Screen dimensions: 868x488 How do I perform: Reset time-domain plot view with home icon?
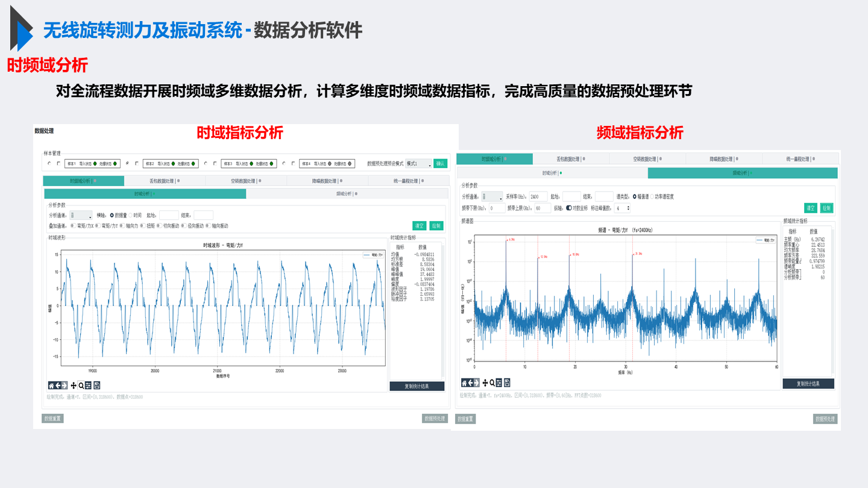(51, 386)
